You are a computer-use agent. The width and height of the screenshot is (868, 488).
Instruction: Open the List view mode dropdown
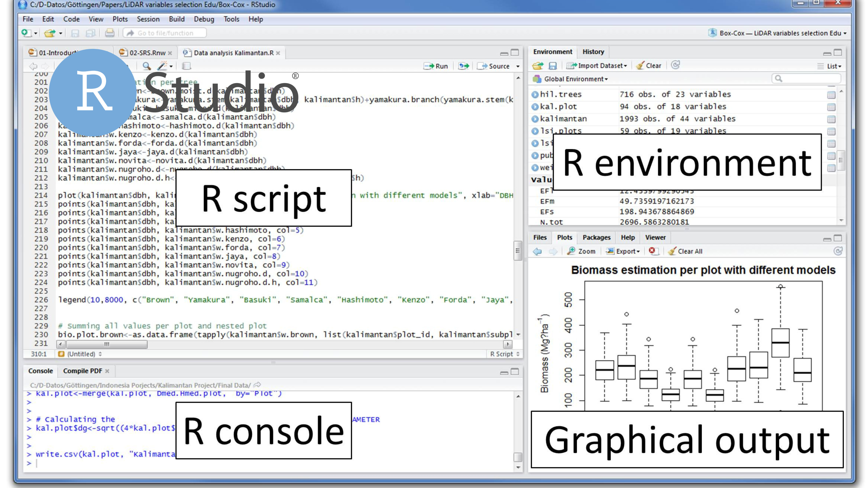[x=830, y=66]
